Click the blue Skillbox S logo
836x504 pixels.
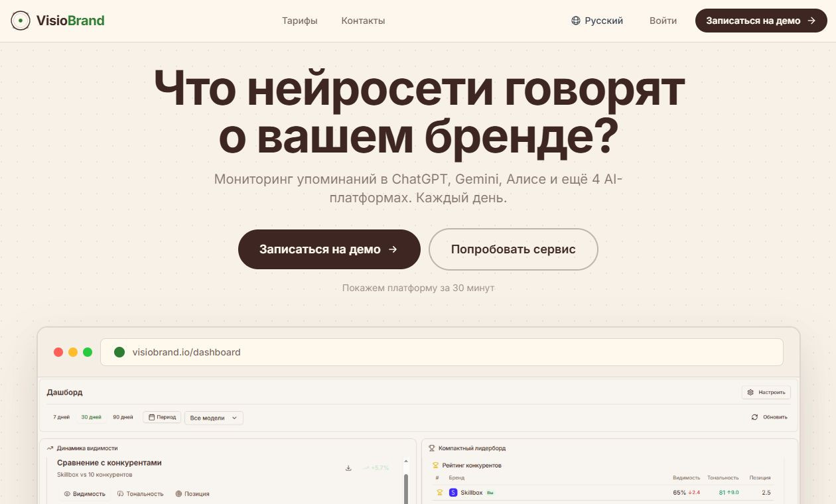[x=453, y=493]
